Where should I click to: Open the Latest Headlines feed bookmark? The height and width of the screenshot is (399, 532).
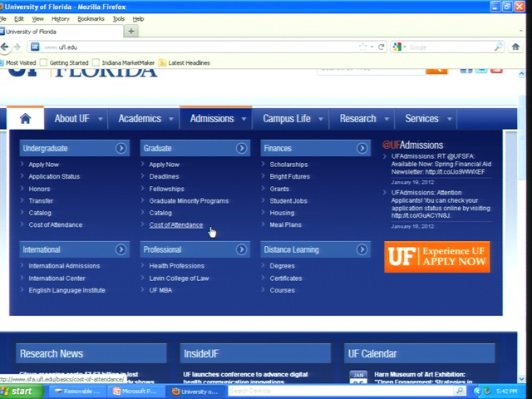click(185, 63)
